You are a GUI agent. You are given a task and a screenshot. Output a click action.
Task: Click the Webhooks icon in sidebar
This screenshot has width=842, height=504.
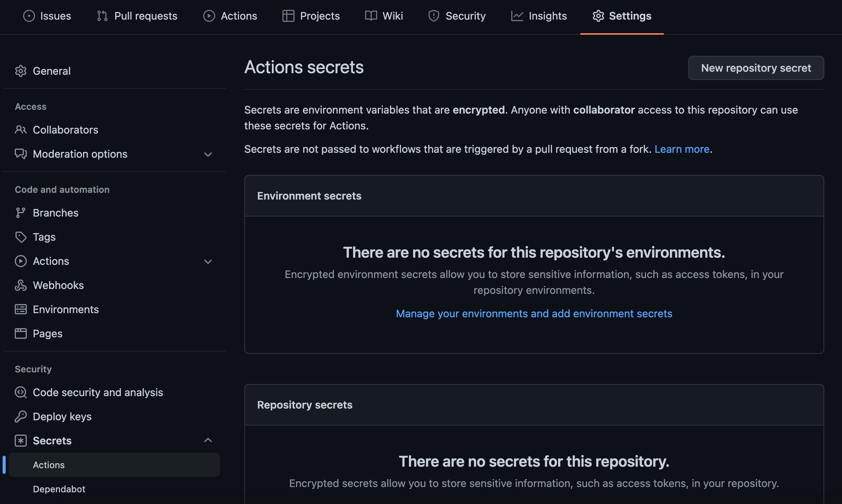pos(21,285)
